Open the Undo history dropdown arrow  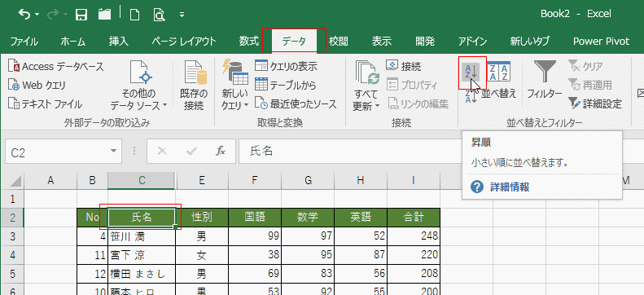[37, 15]
